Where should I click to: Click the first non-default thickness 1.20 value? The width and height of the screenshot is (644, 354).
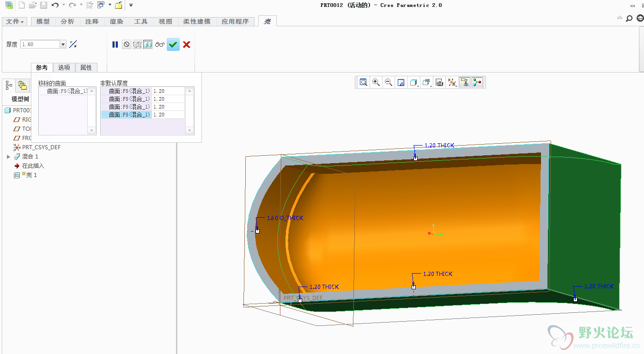168,92
